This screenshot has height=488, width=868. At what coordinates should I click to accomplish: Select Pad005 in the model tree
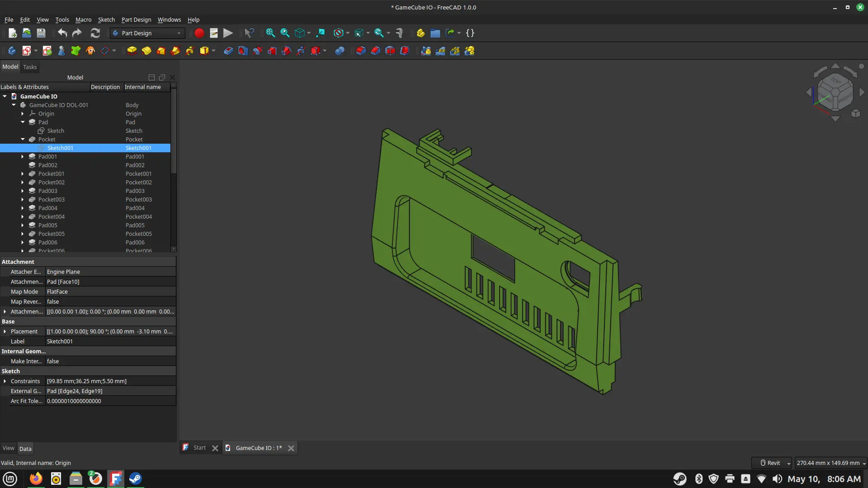(x=47, y=225)
